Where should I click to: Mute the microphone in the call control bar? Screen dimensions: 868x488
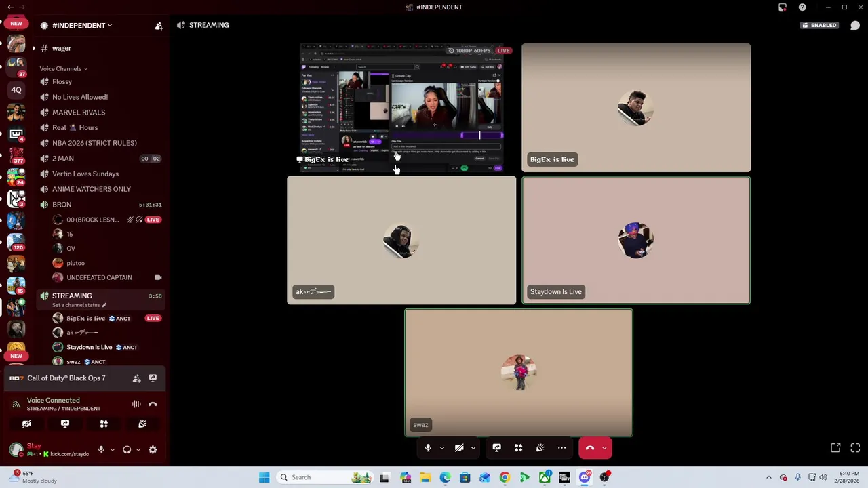point(428,448)
